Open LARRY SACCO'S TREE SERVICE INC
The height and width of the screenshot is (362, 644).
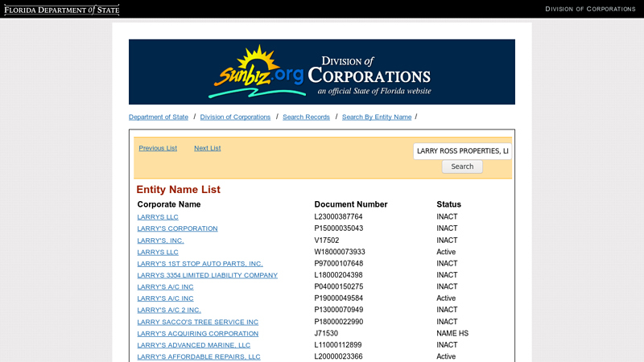pyautogui.click(x=198, y=323)
